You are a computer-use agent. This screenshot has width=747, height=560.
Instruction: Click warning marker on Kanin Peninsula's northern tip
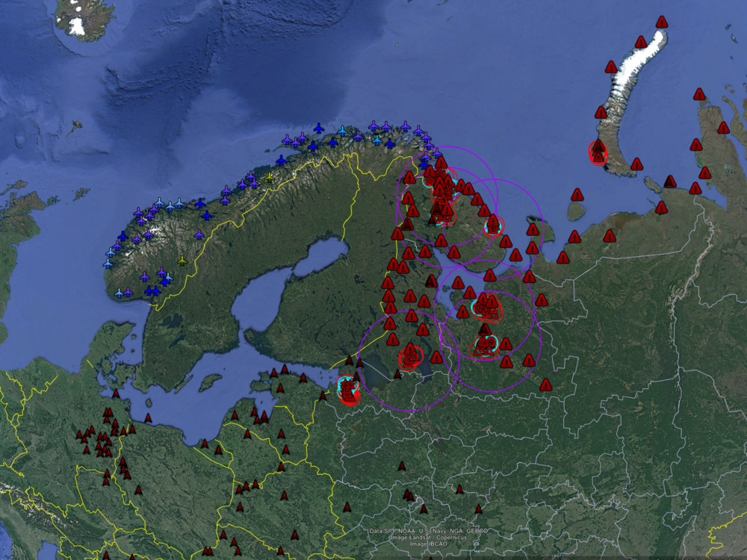pos(533,229)
